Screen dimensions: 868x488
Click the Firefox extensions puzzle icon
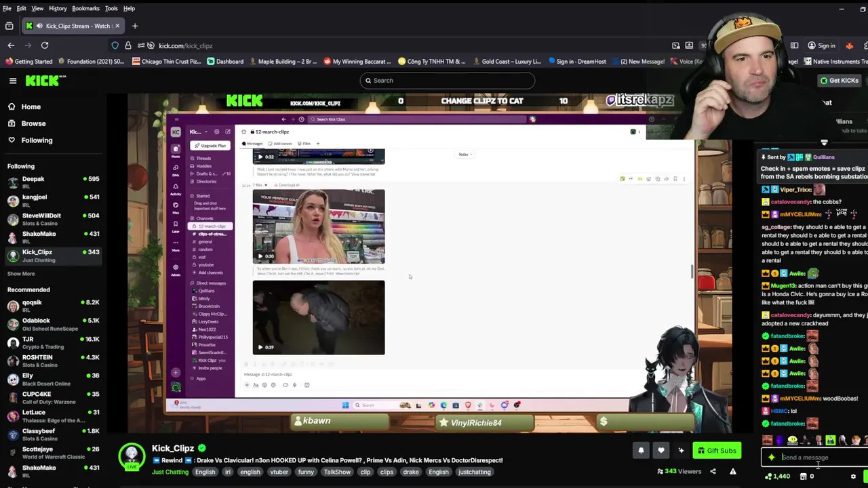867,45
